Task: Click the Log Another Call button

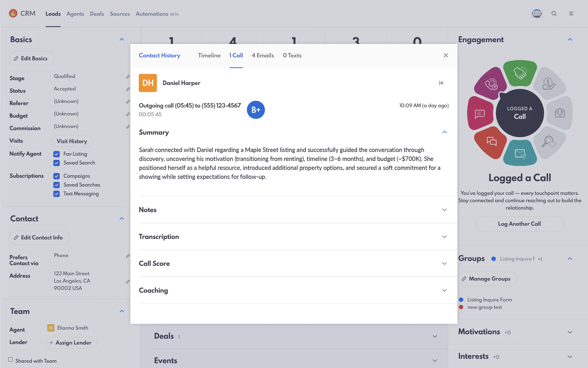Action: 520,224
